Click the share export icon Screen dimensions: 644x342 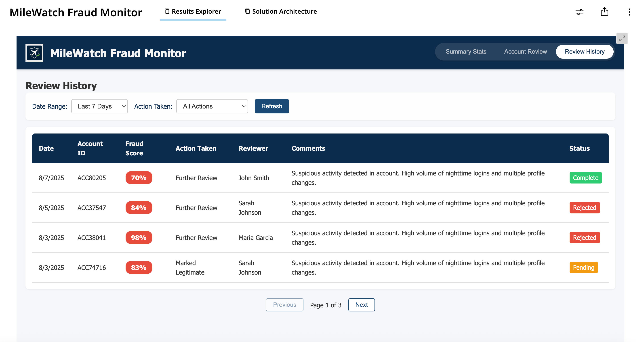click(604, 12)
